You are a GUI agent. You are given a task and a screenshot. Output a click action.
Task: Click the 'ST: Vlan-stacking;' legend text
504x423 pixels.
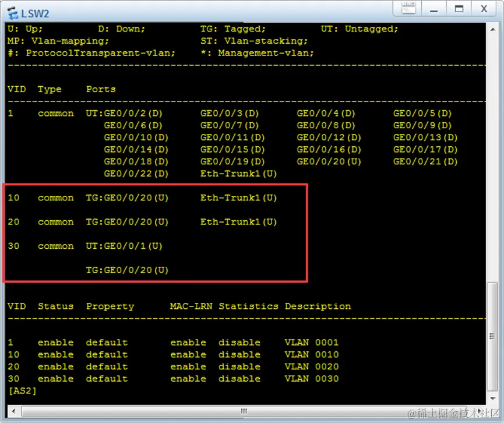click(254, 41)
